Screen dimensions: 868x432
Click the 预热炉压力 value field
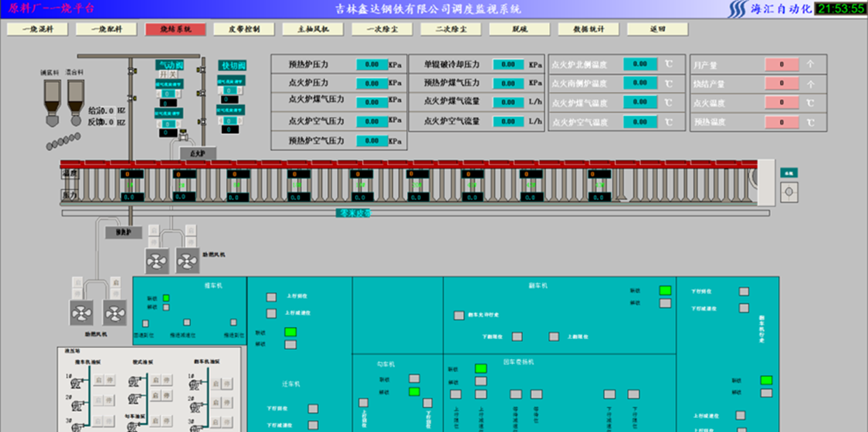[x=371, y=65]
